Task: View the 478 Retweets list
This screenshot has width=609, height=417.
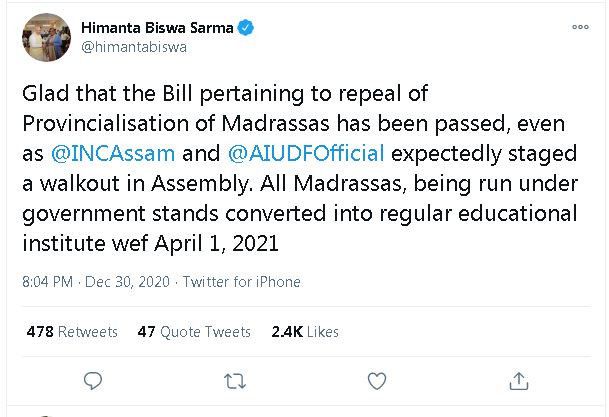Action: [70, 331]
